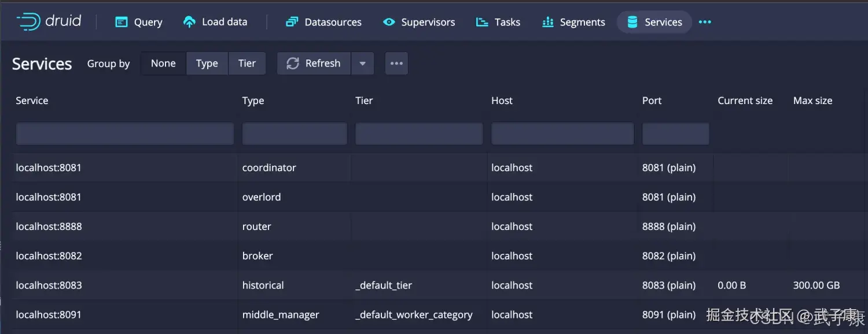The image size is (868, 334).
Task: Click the Supervisors eye icon
Action: (389, 23)
